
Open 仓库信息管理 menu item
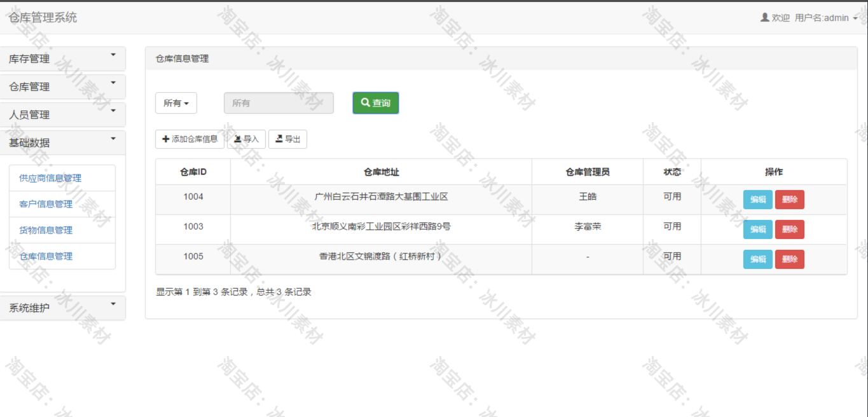(62, 256)
